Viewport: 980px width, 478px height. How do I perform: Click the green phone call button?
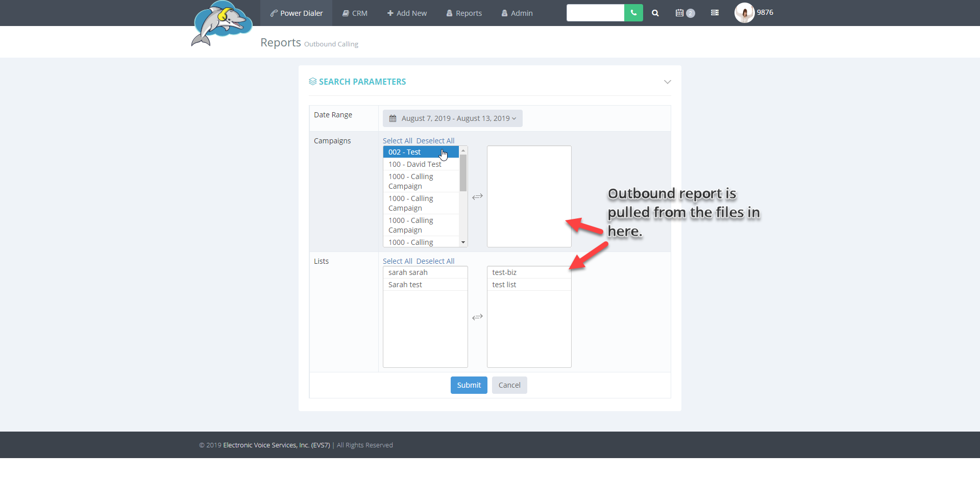[x=633, y=13]
